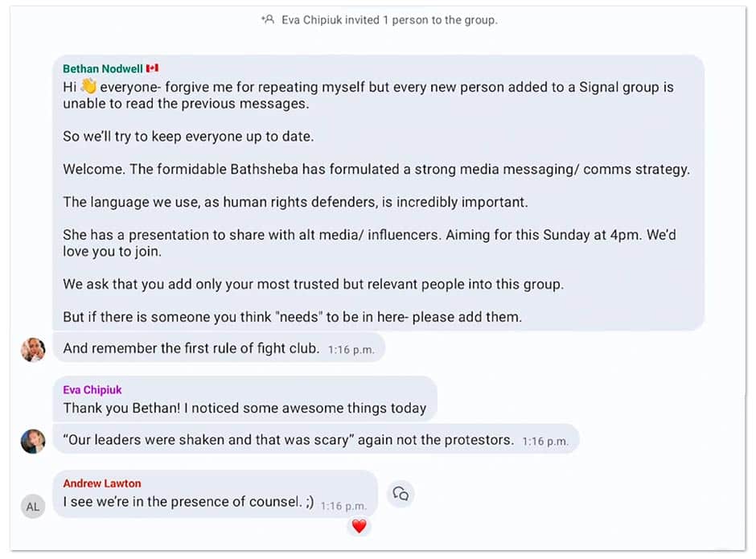756x559 pixels.
Task: Open the green Bethan Nodwell sender name
Action: coord(101,68)
